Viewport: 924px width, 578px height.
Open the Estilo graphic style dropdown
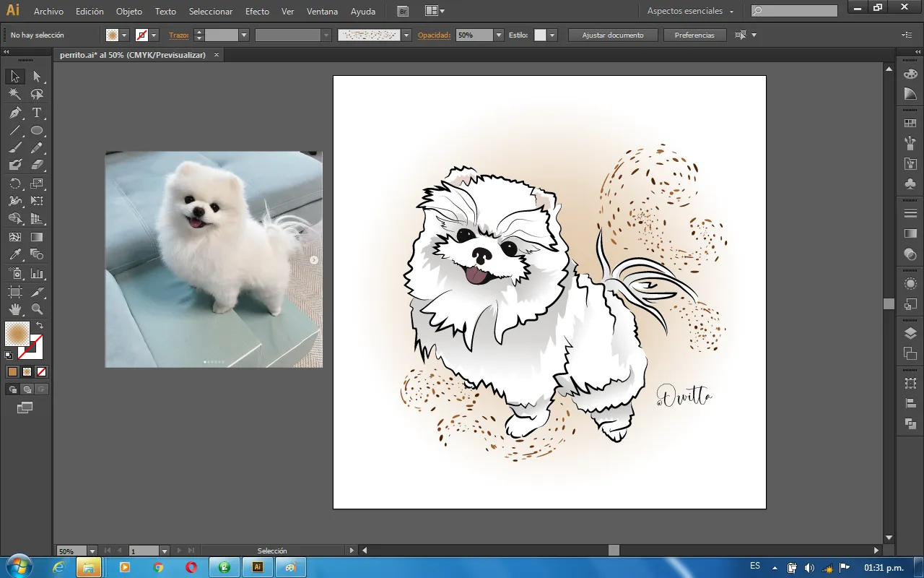point(552,35)
